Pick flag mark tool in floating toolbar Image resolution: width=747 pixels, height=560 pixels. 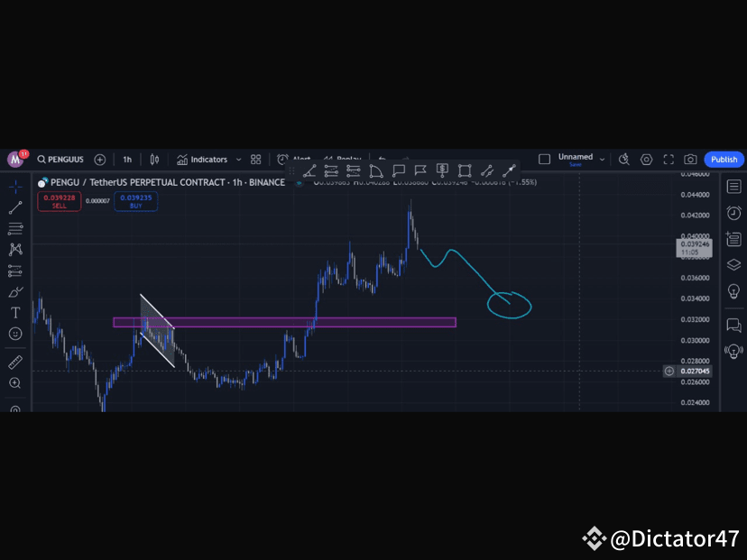(x=420, y=170)
